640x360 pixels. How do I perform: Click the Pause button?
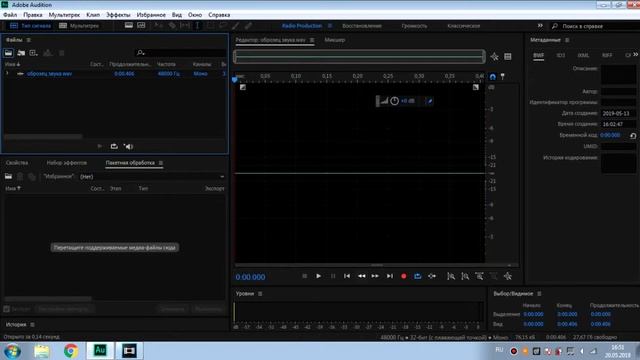pyautogui.click(x=333, y=276)
